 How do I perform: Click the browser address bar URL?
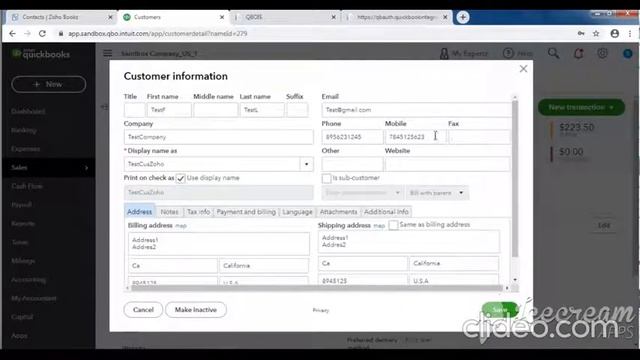point(158,33)
